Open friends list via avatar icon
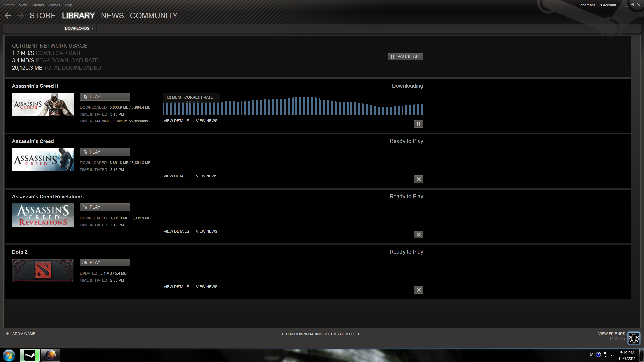 coord(634,338)
